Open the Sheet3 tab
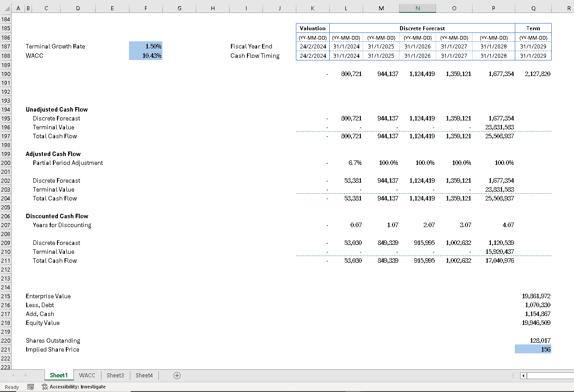Image resolution: width=574 pixels, height=392 pixels. (x=115, y=376)
